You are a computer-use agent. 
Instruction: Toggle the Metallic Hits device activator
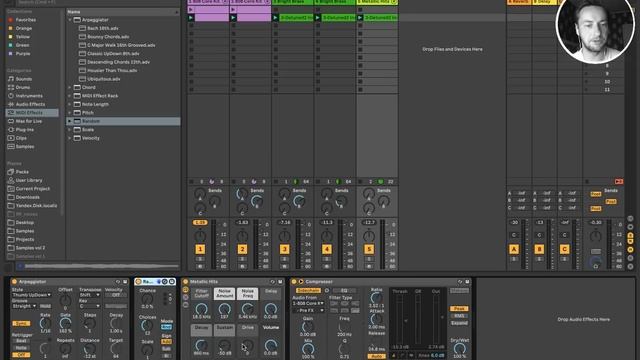pos(185,282)
